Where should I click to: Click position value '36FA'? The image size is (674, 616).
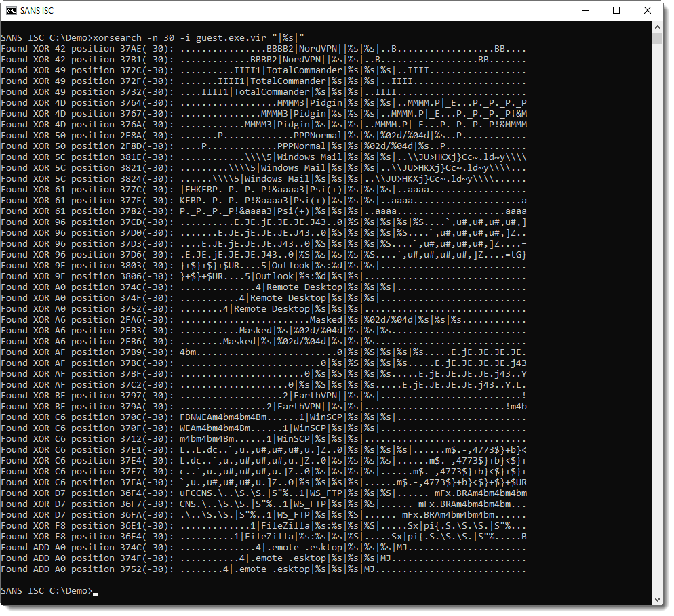131,514
